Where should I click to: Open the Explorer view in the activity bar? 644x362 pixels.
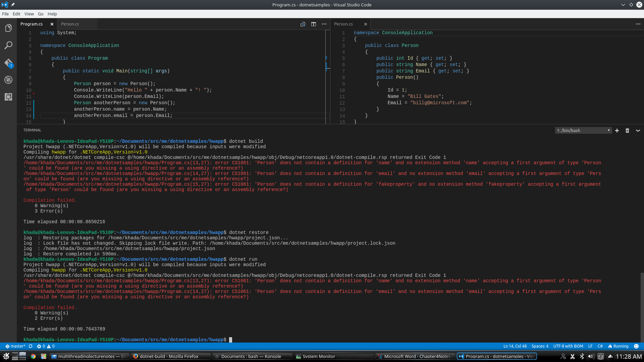pos(8,28)
